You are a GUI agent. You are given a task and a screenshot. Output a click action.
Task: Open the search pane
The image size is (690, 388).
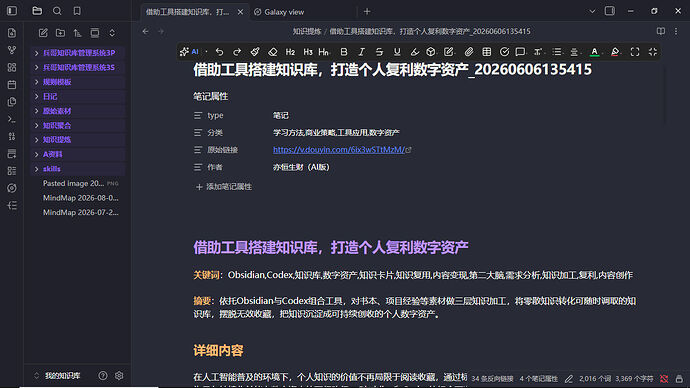(x=57, y=11)
